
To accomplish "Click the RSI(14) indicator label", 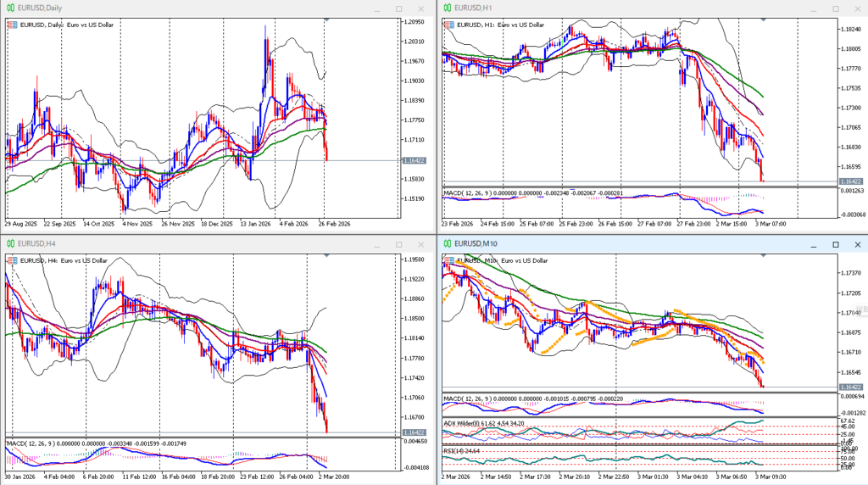I will [x=457, y=450].
